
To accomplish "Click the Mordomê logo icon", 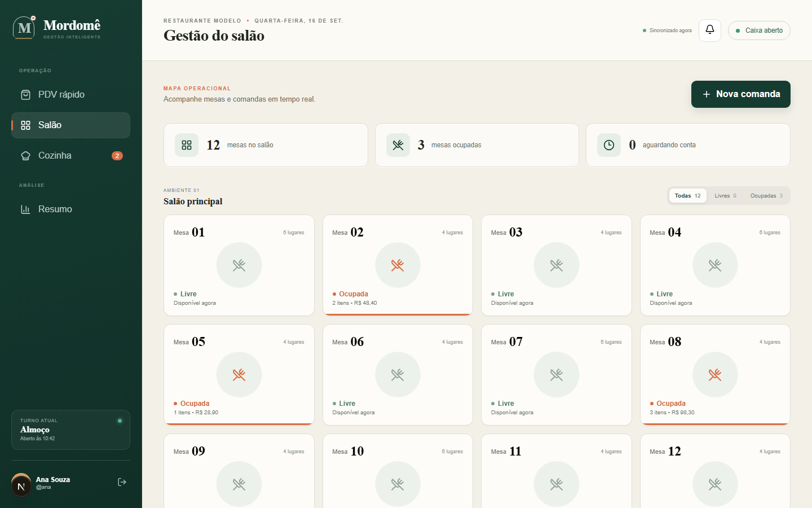I will pyautogui.click(x=24, y=28).
